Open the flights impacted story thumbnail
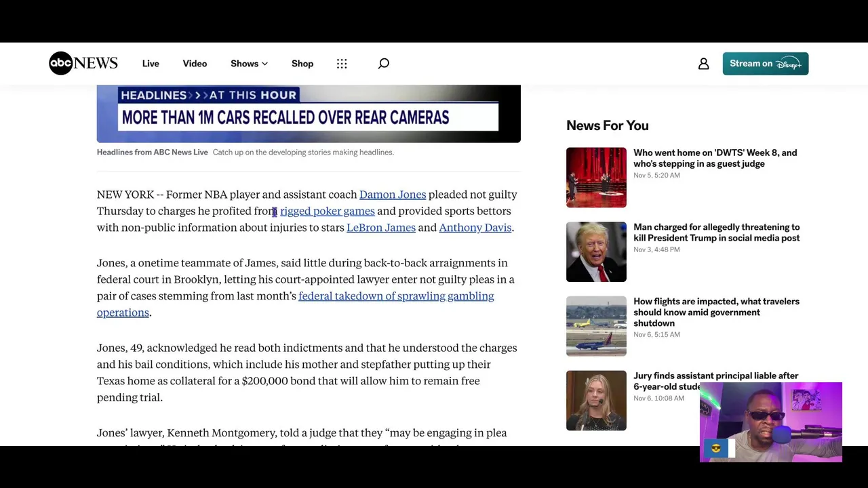The height and width of the screenshot is (488, 868). click(596, 326)
